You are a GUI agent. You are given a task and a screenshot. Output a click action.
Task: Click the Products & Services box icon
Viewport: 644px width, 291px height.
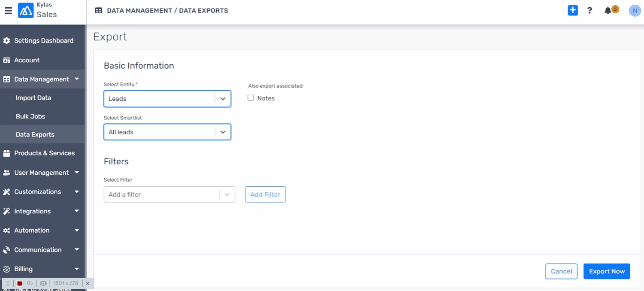point(6,153)
